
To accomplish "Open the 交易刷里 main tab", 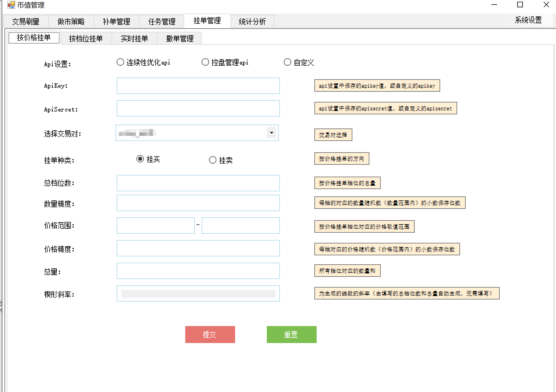I will tap(26, 22).
